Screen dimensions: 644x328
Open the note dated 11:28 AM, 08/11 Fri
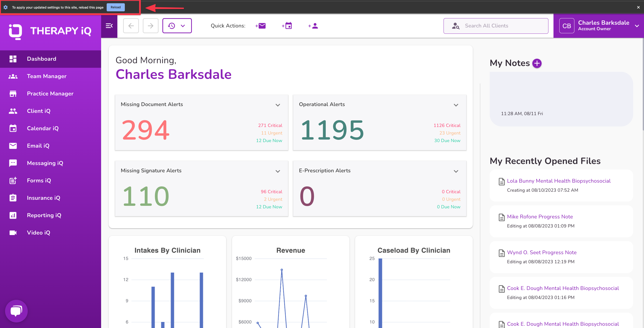561,99
